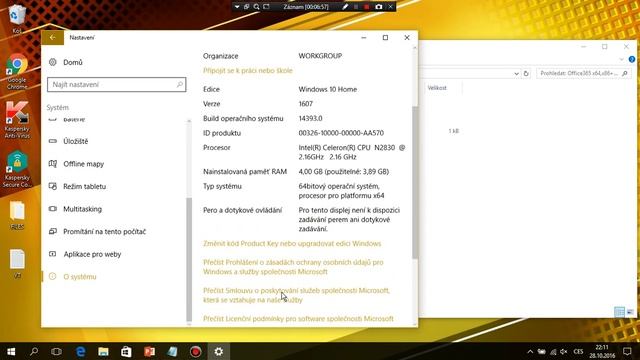Open taskbar search

[34, 351]
